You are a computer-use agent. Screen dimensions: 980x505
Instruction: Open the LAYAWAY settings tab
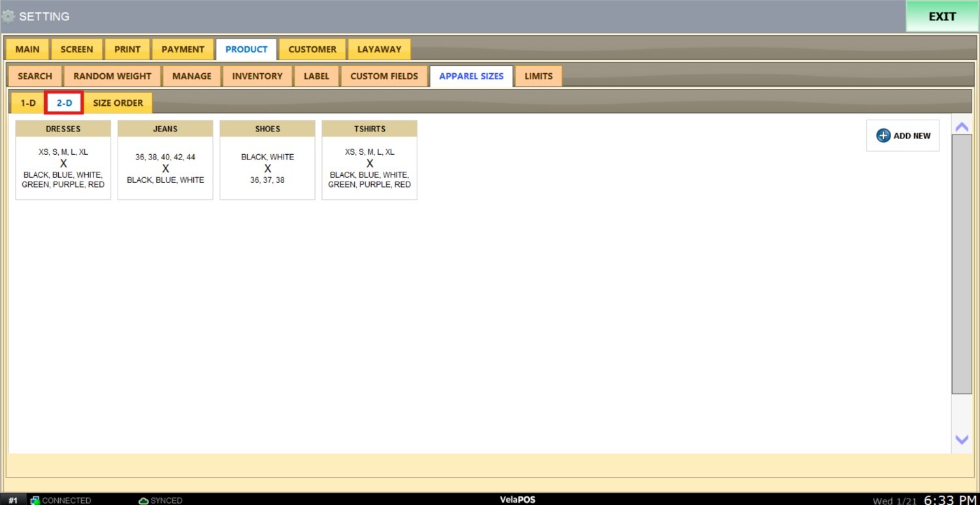coord(379,50)
